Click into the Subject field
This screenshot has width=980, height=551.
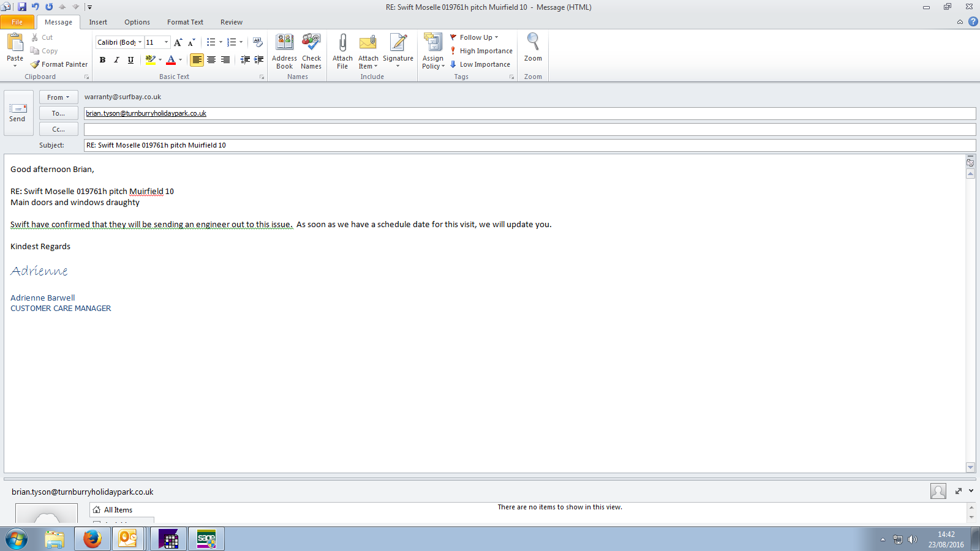click(530, 145)
